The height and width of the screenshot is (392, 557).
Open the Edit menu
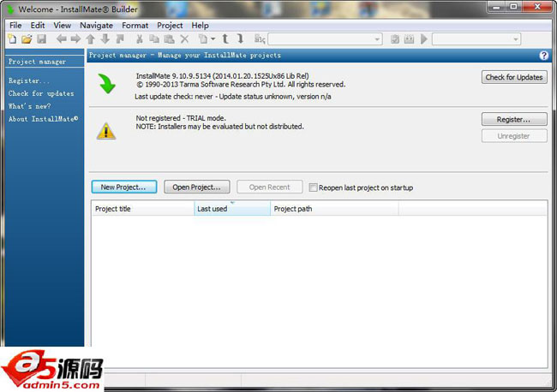[38, 26]
